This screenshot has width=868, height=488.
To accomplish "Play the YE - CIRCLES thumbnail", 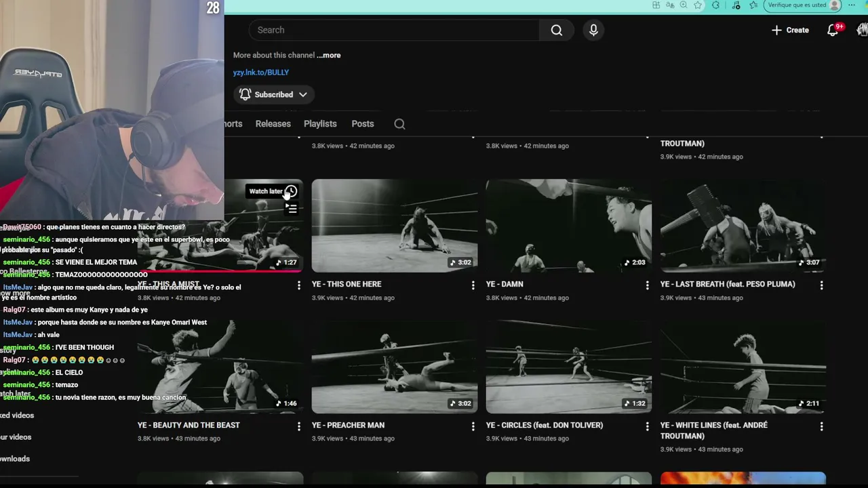I will pyautogui.click(x=569, y=367).
